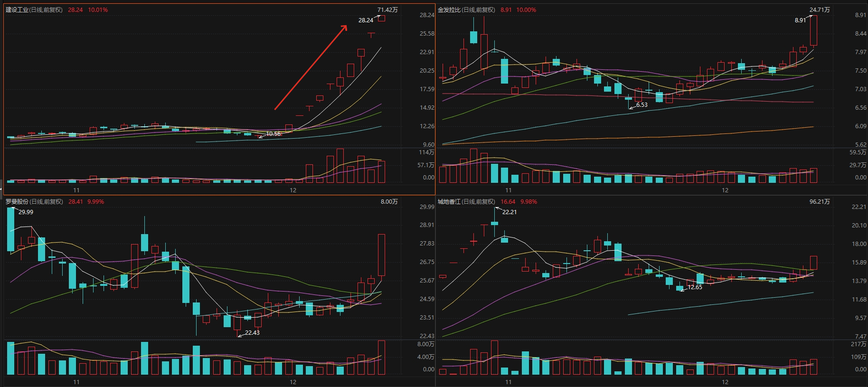The width and height of the screenshot is (868, 387).
Task: Select the 13.79 price axis label
Action: (859, 281)
